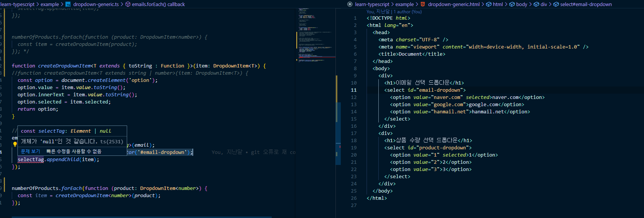Viewport: 644px width, 218px height.
Task: Click the minimap of the left editor
Action: point(316,35)
